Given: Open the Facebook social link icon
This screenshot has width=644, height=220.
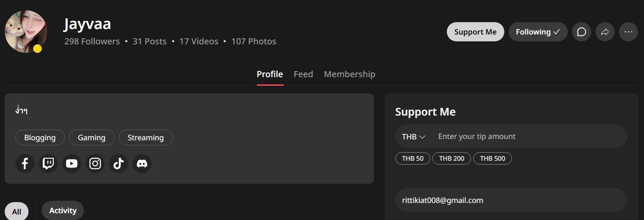Looking at the screenshot, I should [25, 164].
